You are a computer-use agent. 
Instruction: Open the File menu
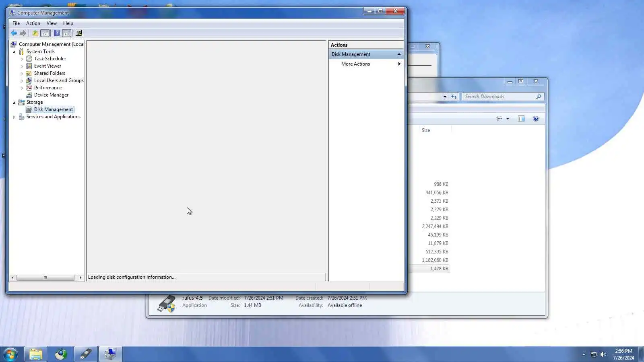tap(16, 23)
